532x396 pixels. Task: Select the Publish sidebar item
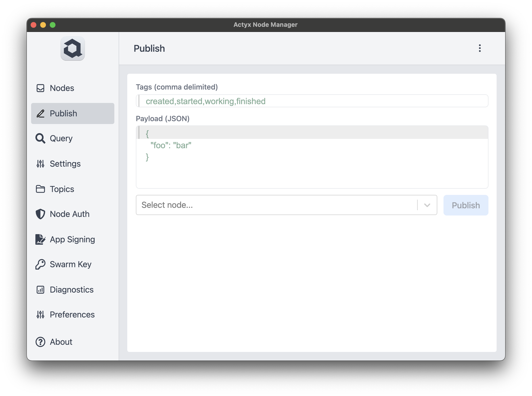pos(72,113)
